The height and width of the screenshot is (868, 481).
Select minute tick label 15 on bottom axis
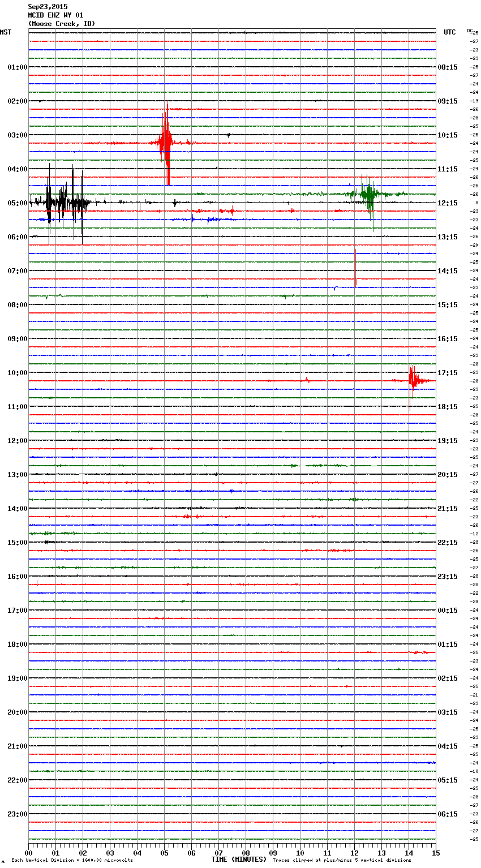436,853
